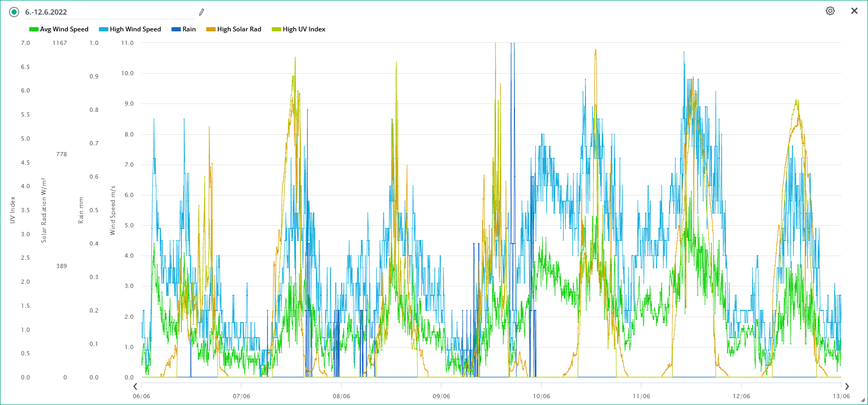The width and height of the screenshot is (868, 405).
Task: Select the 08/06 date axis label
Action: pyautogui.click(x=342, y=396)
